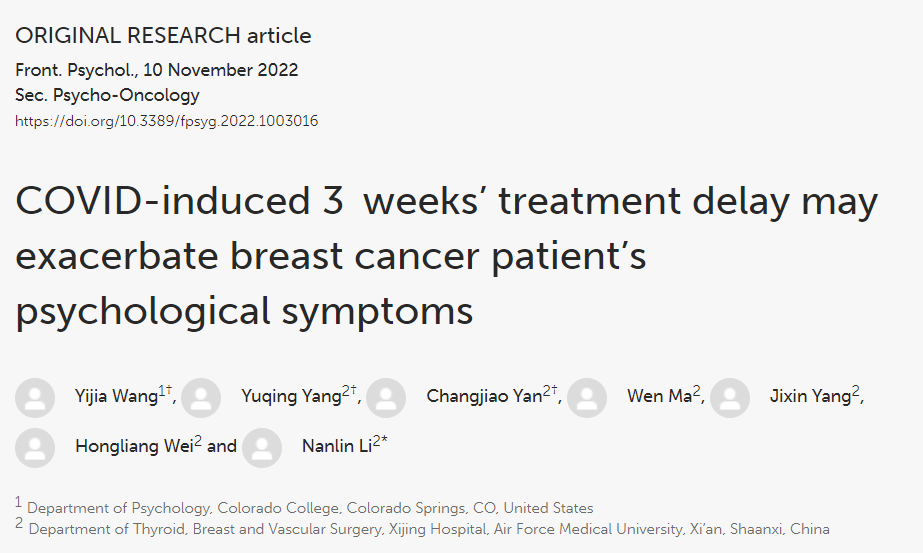Open author name Yuqing Yang
This screenshot has width=923, height=553.
284,397
